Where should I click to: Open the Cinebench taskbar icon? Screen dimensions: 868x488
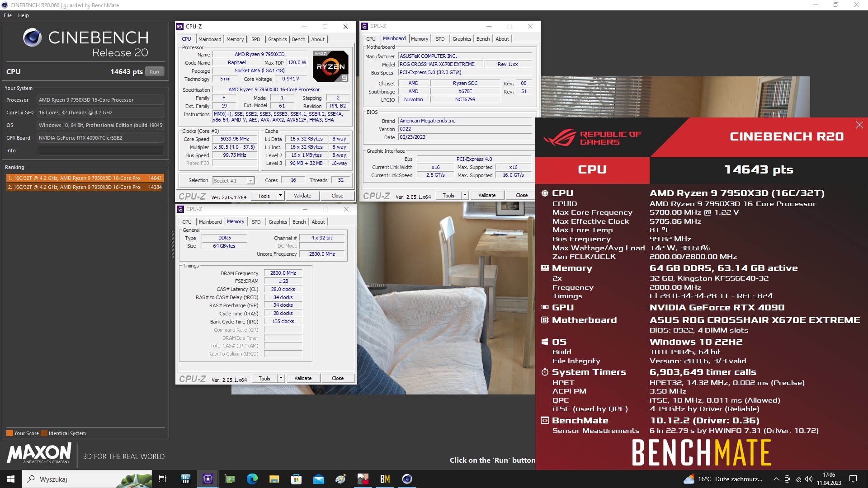tap(407, 479)
